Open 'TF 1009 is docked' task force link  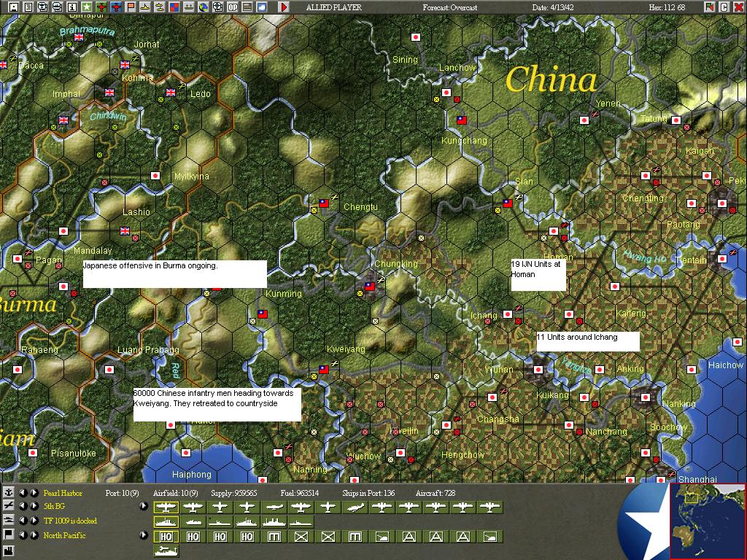[71, 521]
